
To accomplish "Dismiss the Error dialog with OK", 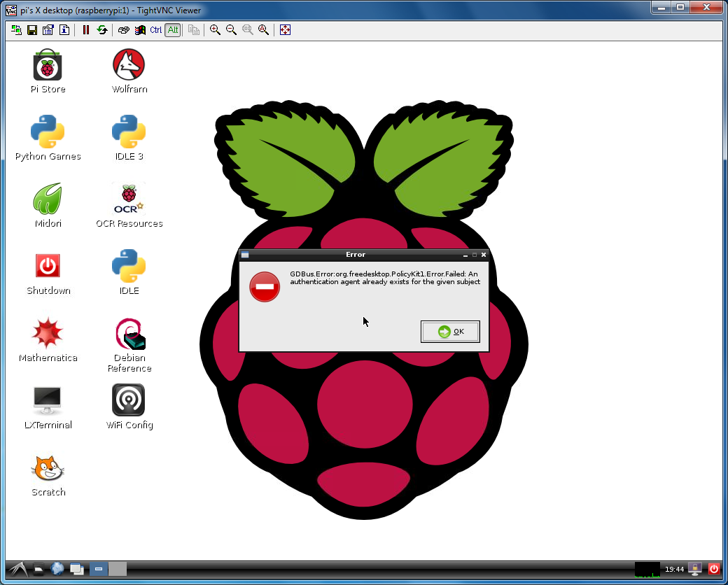I will [450, 332].
